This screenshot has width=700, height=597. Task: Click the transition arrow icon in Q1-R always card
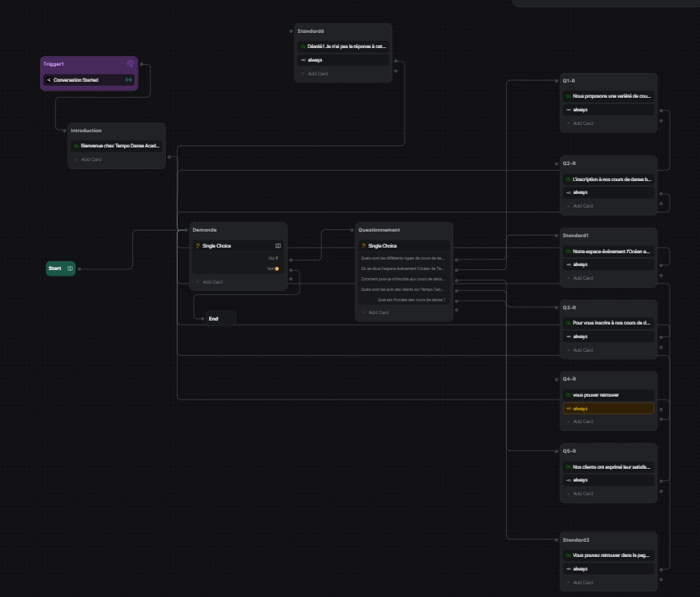569,110
